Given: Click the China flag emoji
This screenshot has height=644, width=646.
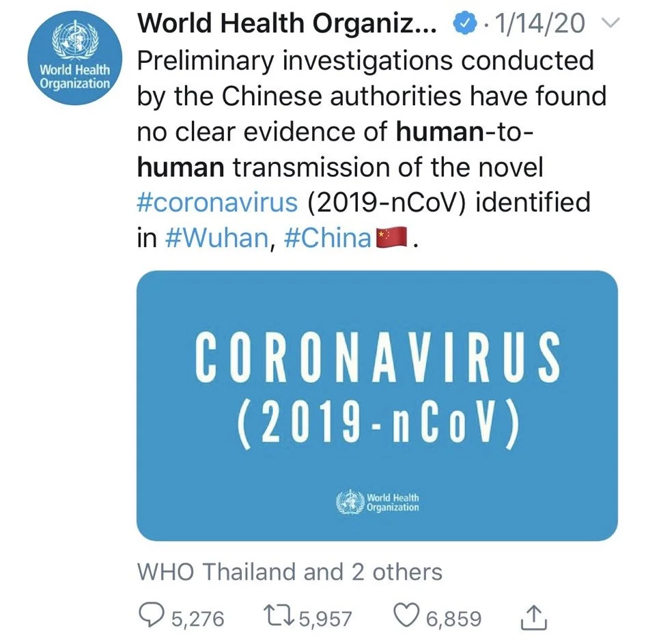Looking at the screenshot, I should [x=393, y=238].
